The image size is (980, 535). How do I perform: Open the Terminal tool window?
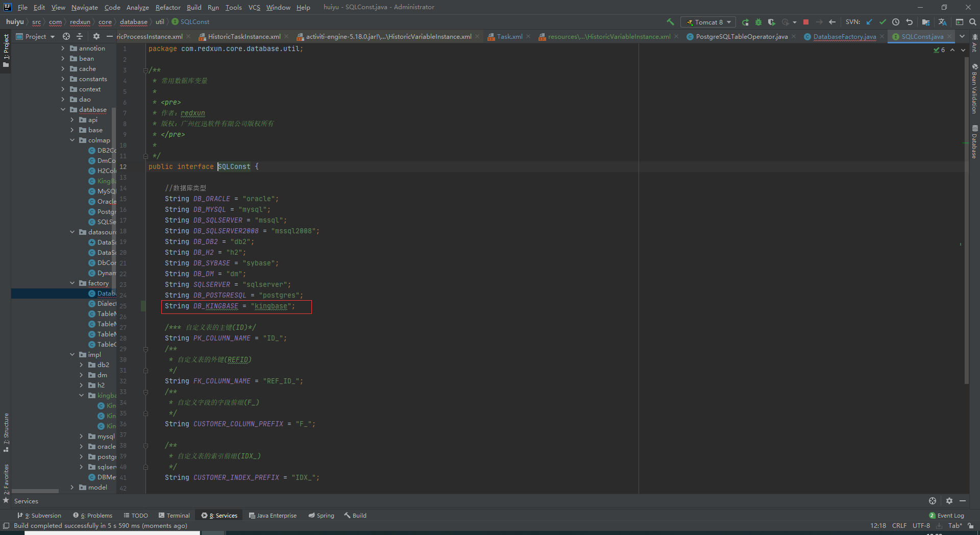(174, 515)
